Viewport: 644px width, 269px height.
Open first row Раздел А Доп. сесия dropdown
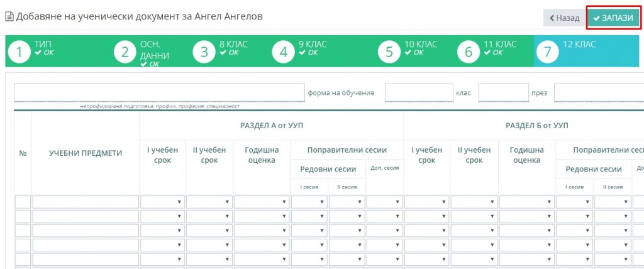pyautogui.click(x=384, y=202)
